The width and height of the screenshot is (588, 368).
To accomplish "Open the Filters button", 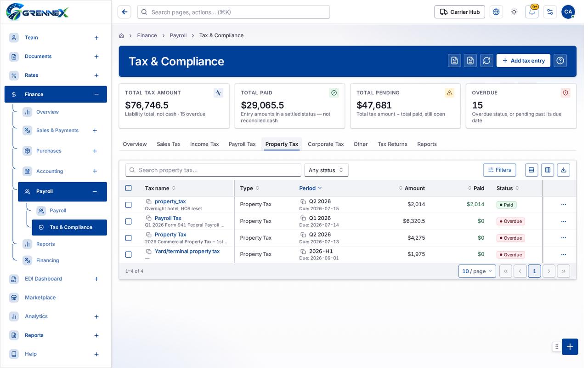I will [499, 170].
